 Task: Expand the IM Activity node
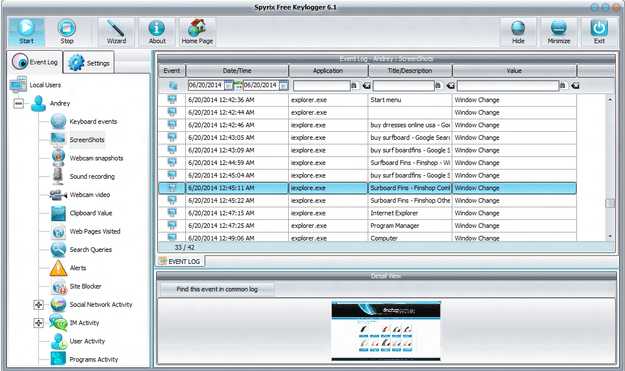38,323
